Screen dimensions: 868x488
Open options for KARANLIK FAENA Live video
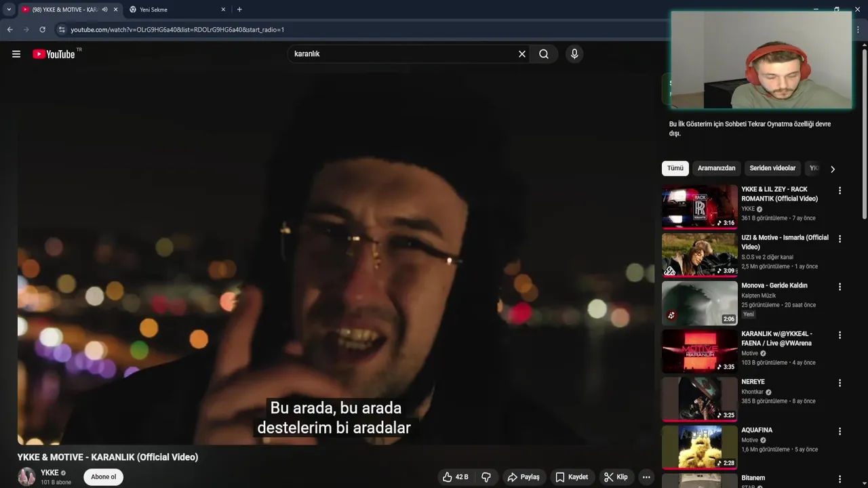point(840,335)
